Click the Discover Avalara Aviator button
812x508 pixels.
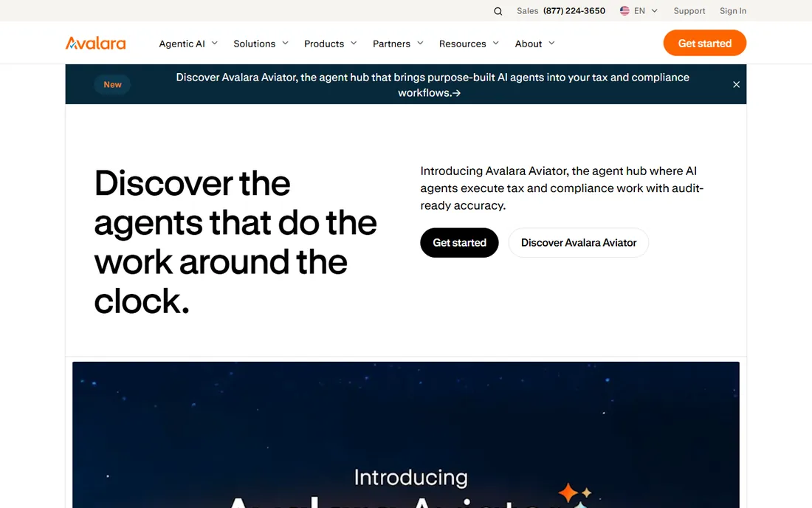click(579, 242)
